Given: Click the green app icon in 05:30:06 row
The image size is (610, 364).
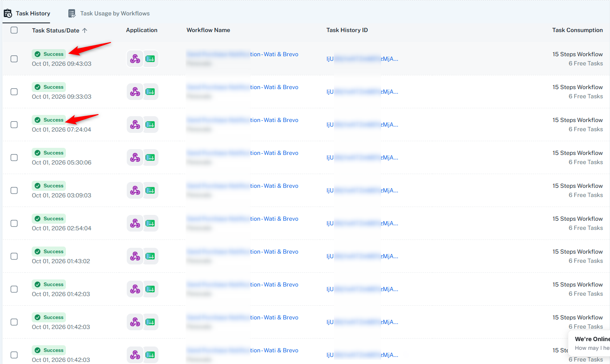Looking at the screenshot, I should (150, 157).
